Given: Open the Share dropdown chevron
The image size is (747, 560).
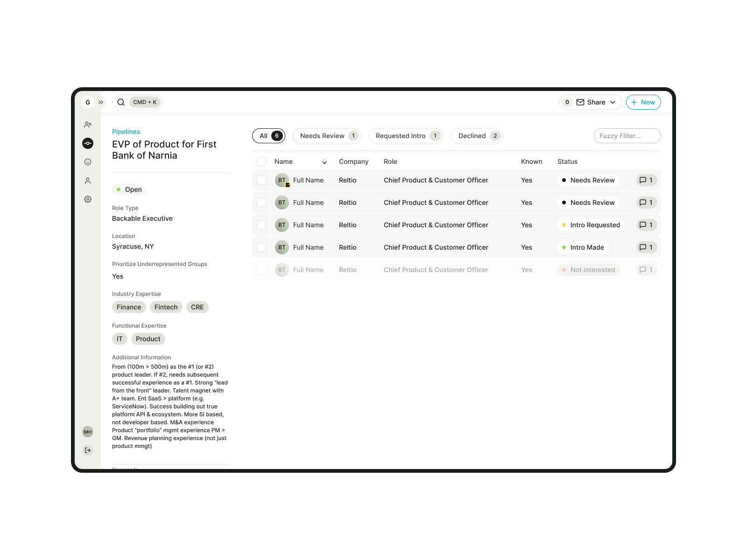Looking at the screenshot, I should coord(613,102).
